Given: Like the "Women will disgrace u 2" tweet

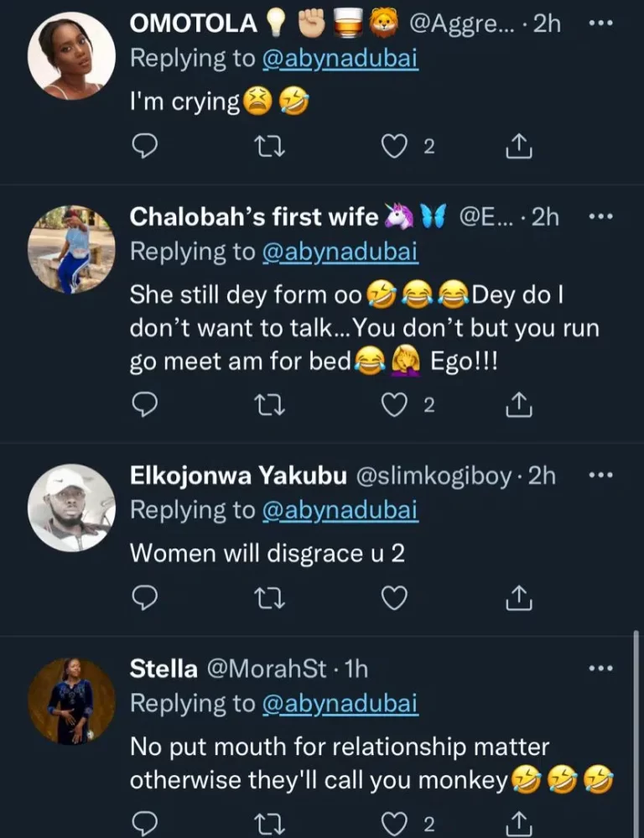Looking at the screenshot, I should click(393, 599).
